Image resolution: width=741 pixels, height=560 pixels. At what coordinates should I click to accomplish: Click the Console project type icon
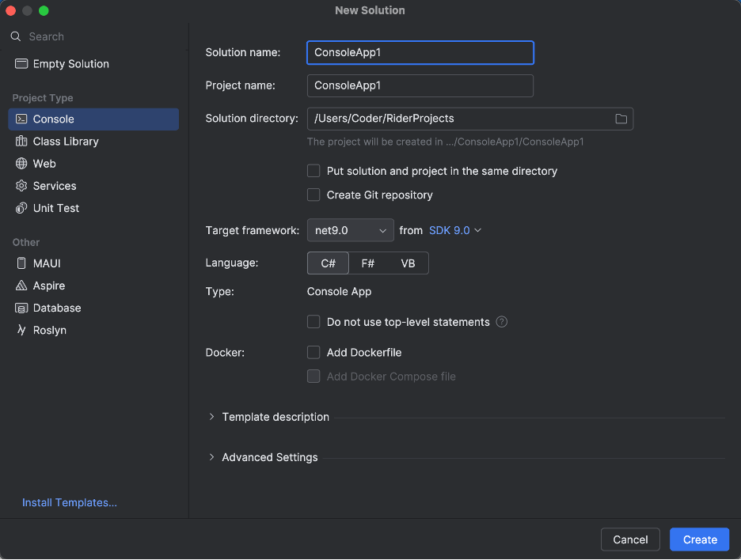tap(21, 119)
